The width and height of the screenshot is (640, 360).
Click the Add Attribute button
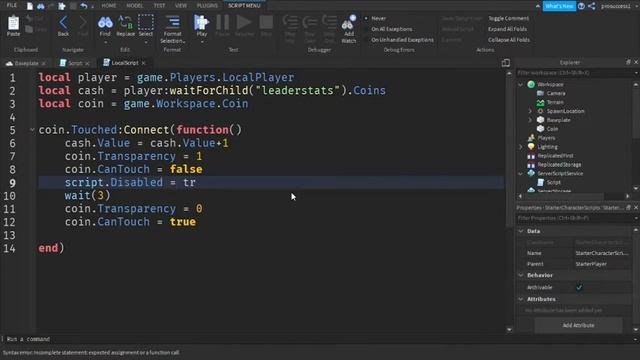pyautogui.click(x=578, y=325)
